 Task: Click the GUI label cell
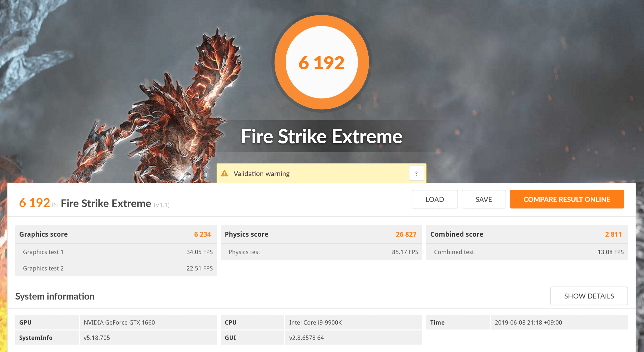252,338
